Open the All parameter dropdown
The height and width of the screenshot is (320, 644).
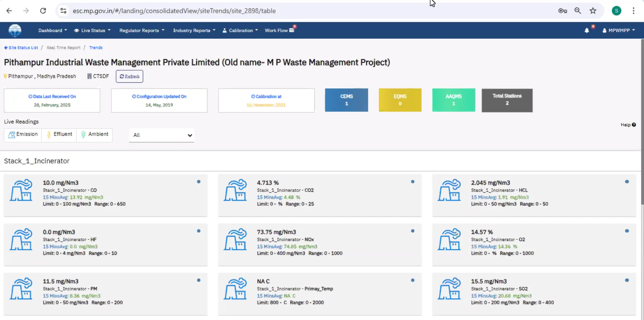coord(162,135)
